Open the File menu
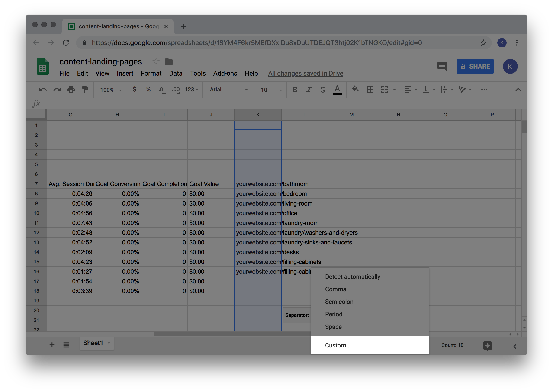This screenshot has height=392, width=553. [64, 73]
